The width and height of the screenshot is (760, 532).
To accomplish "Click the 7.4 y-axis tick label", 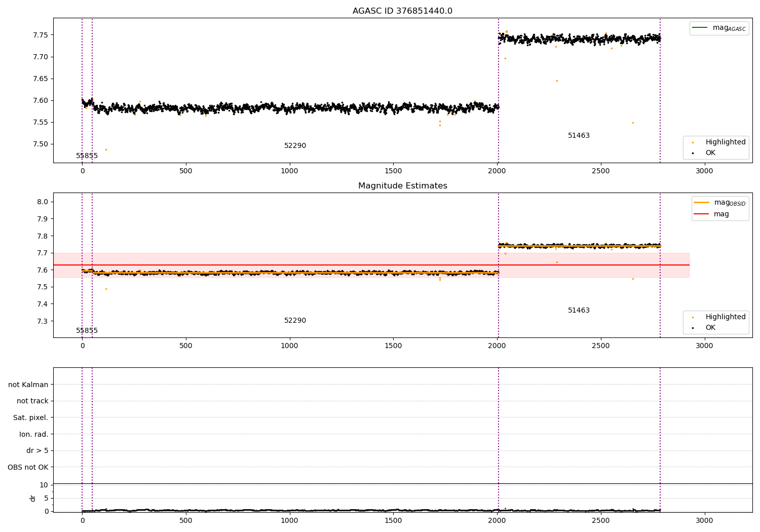I will tap(43, 304).
